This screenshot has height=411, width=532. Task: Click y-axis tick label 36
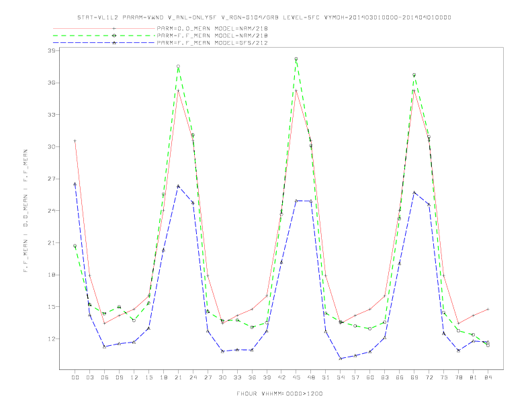(51, 83)
